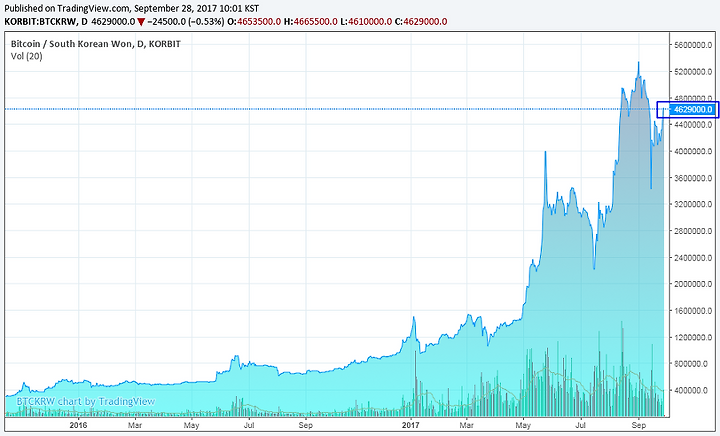Click the KORBIT:BTCKRW, D symbol text

(46, 22)
